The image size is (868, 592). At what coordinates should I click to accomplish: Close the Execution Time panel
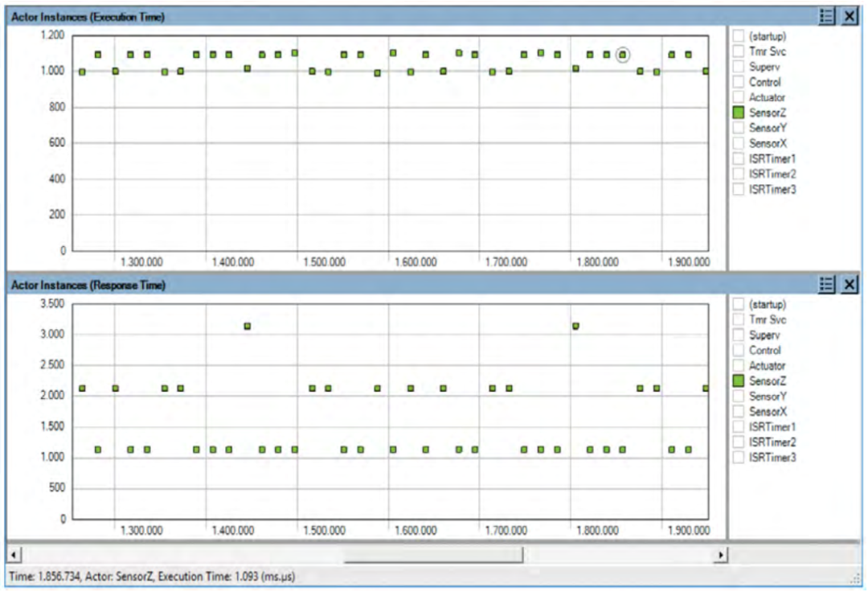point(850,17)
